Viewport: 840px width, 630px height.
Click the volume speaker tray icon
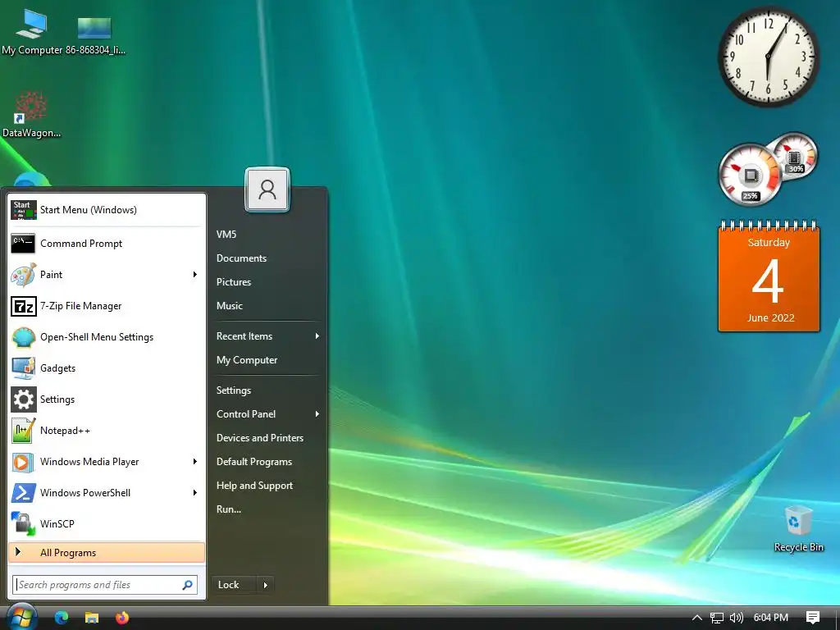coord(737,618)
